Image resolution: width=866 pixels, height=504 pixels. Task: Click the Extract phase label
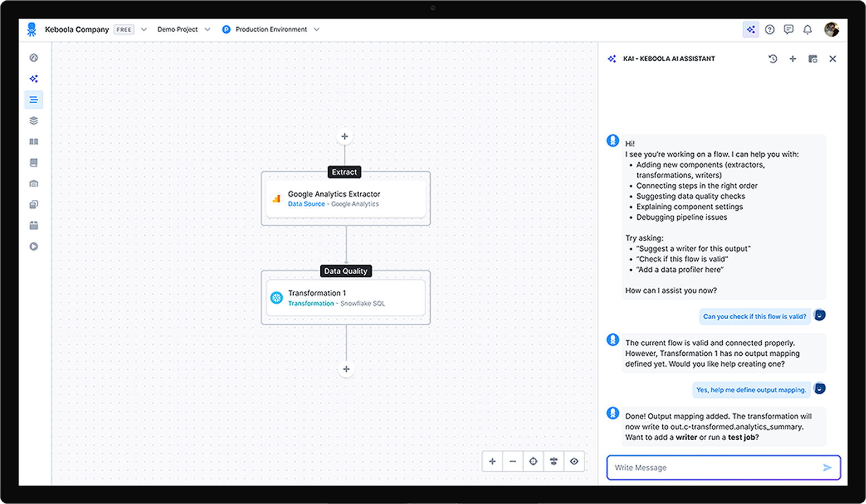pos(344,172)
